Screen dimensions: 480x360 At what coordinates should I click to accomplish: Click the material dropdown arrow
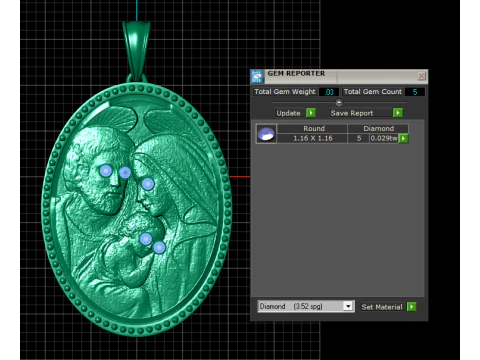coord(348,306)
